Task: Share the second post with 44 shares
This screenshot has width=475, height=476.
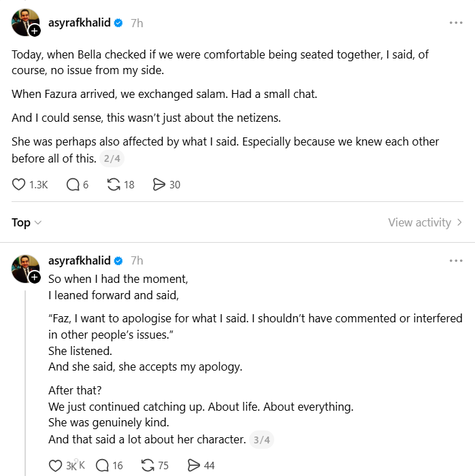Action: click(193, 466)
